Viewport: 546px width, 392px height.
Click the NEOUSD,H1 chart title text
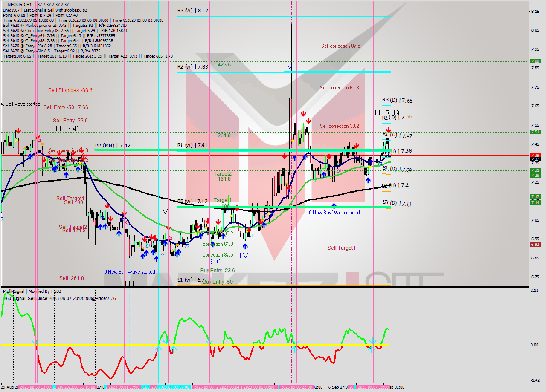[38, 4]
